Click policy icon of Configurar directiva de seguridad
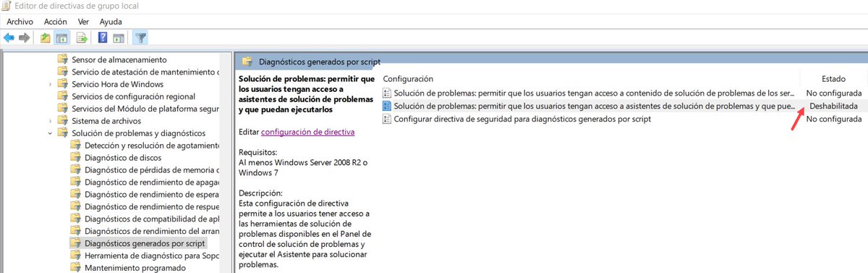 pos(387,119)
